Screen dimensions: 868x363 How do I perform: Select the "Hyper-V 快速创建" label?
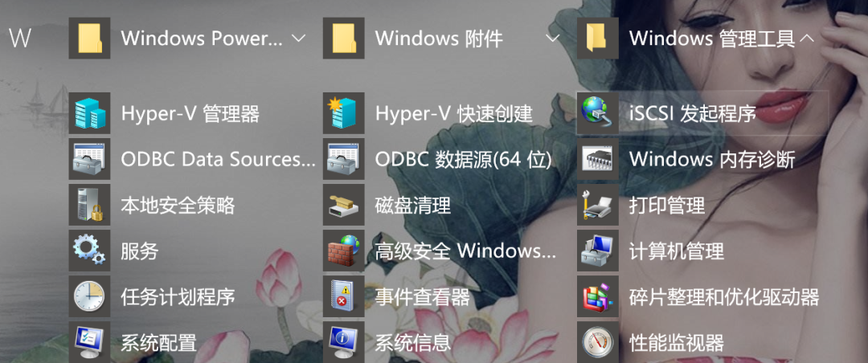click(454, 114)
